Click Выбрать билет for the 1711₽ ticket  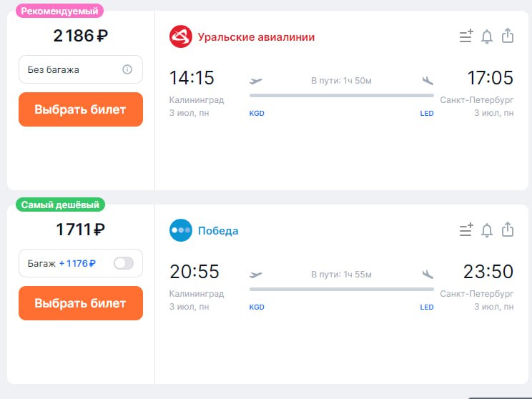81,303
